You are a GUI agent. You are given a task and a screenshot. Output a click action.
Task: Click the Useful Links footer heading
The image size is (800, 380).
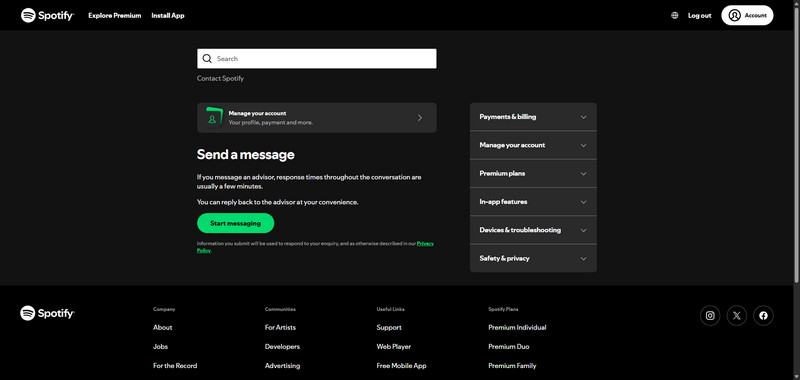(390, 310)
